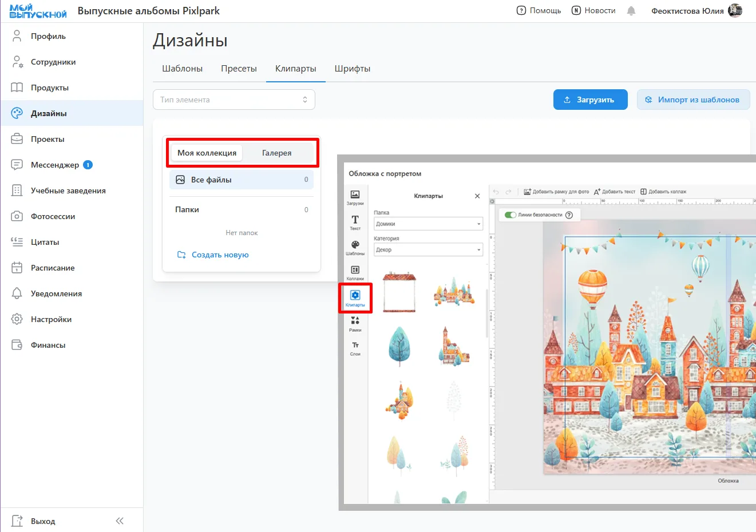Viewport: 756px width, 532px height.
Task: Select Проекты in the left sidebar
Action: click(x=72, y=139)
